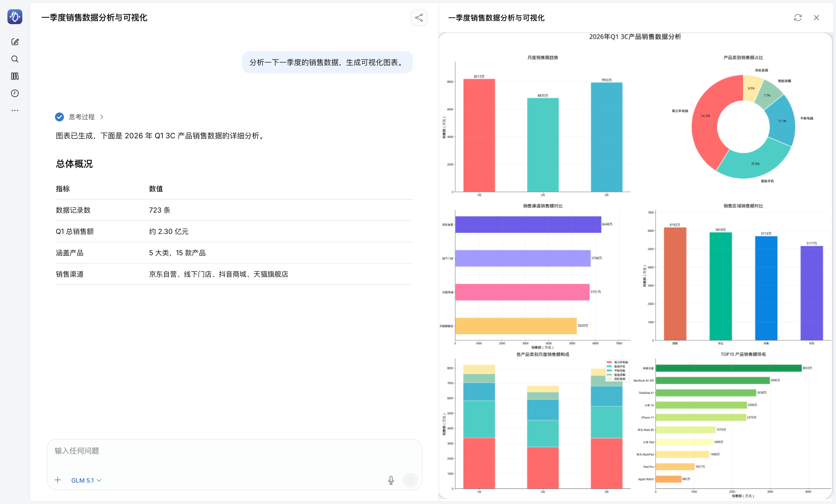Click the 6192万 region bar

tap(675, 284)
